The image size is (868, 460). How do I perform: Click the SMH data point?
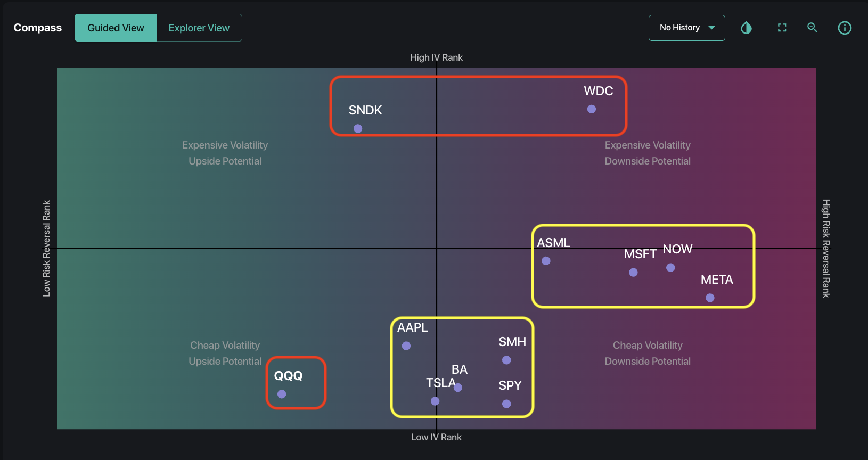(506, 360)
